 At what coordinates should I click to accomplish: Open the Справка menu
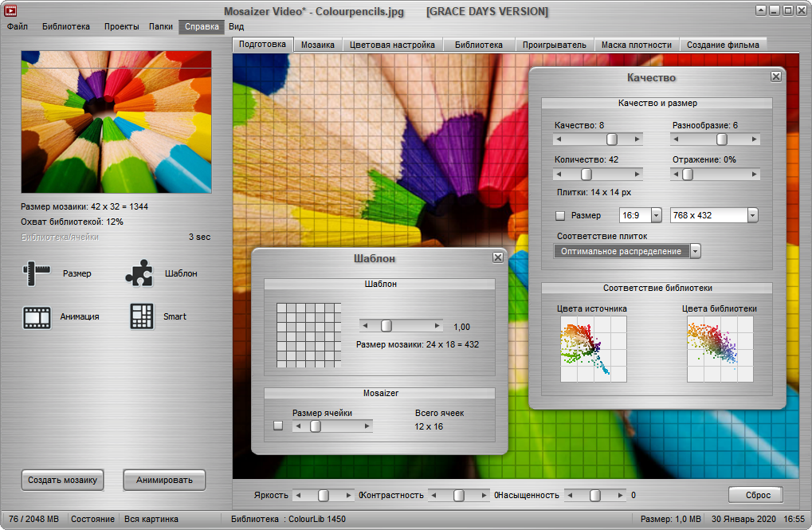coord(202,26)
